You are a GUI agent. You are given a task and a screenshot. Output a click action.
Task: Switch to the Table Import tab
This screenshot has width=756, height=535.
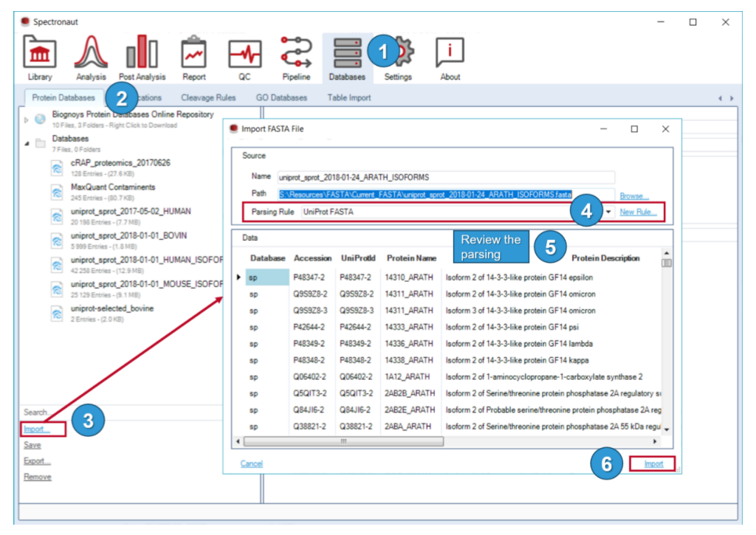click(349, 97)
